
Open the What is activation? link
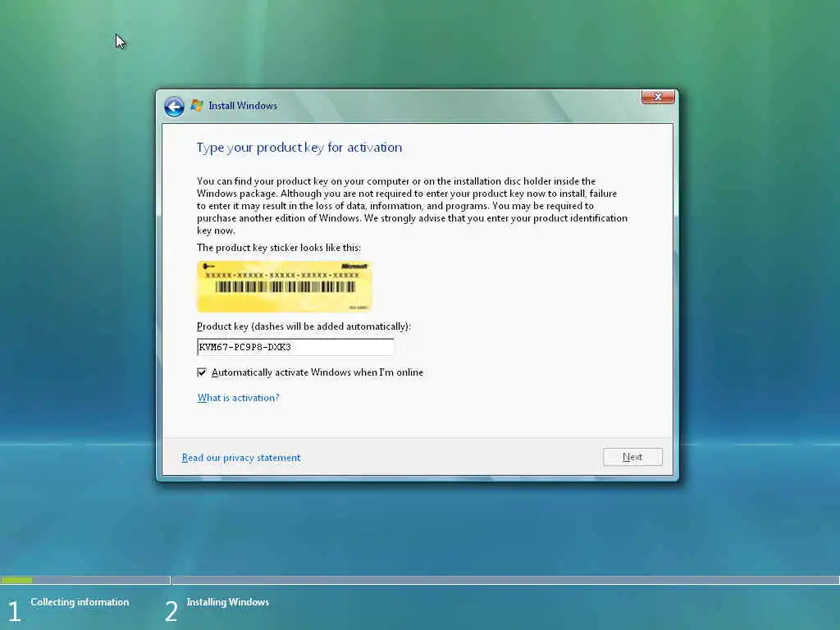[x=239, y=398]
